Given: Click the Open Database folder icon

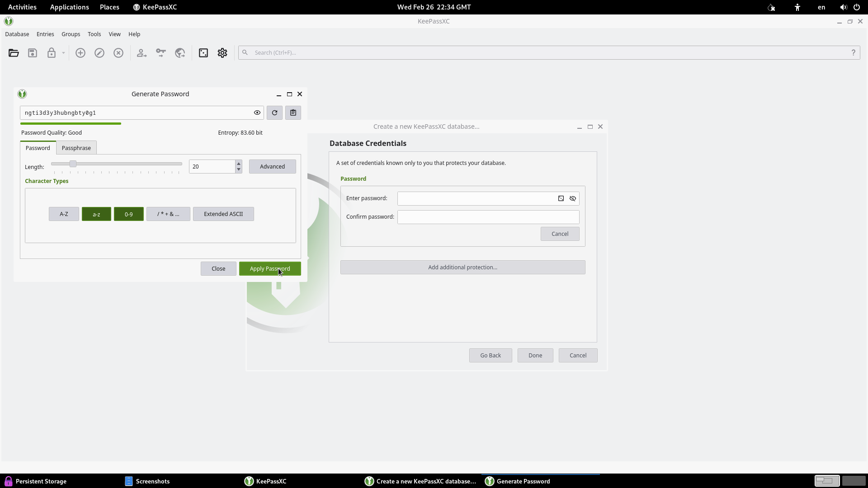Looking at the screenshot, I should [x=14, y=53].
